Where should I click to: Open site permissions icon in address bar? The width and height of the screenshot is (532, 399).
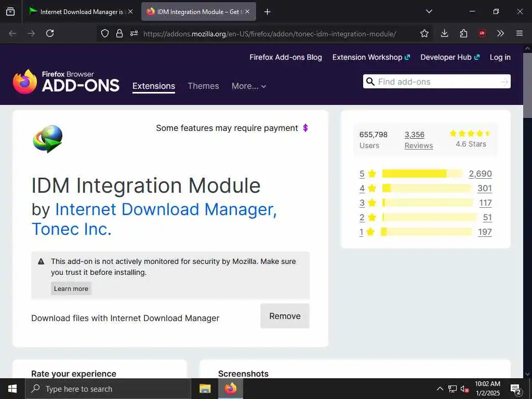[134, 33]
